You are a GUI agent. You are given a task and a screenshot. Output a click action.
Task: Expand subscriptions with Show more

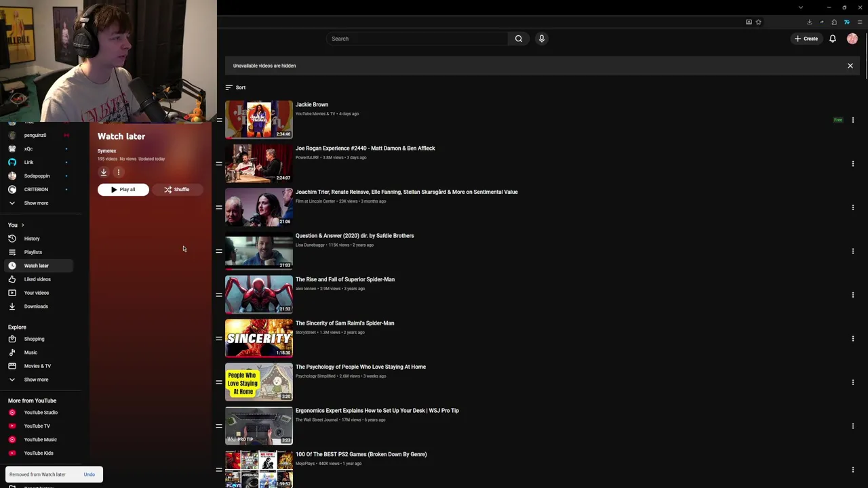coord(36,203)
